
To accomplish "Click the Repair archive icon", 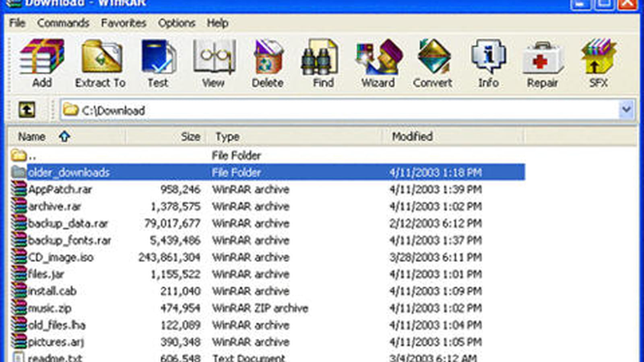I will tap(543, 59).
